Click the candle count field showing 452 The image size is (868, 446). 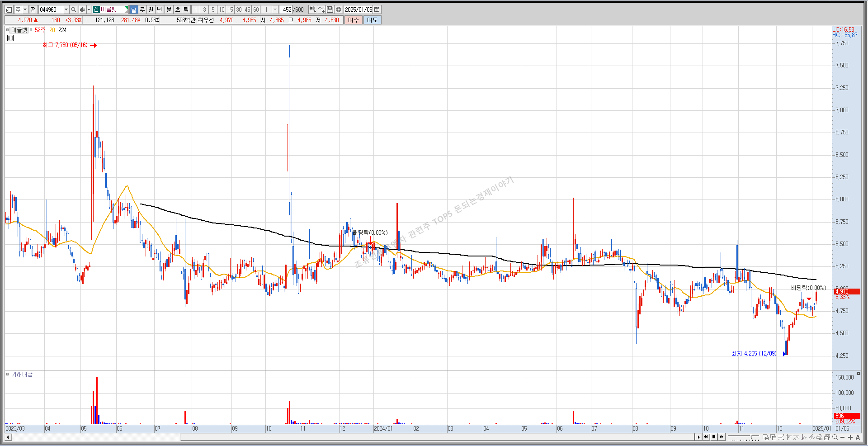(x=286, y=9)
